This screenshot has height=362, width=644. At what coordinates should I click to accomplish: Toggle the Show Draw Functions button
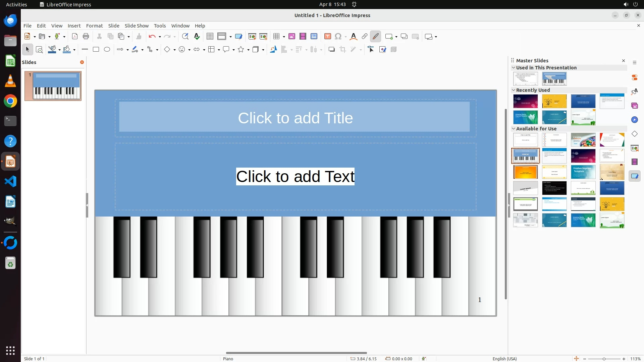pyautogui.click(x=376, y=37)
